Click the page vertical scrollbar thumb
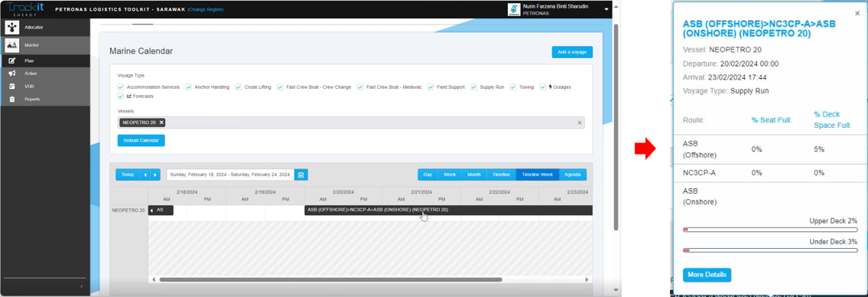 (616, 127)
